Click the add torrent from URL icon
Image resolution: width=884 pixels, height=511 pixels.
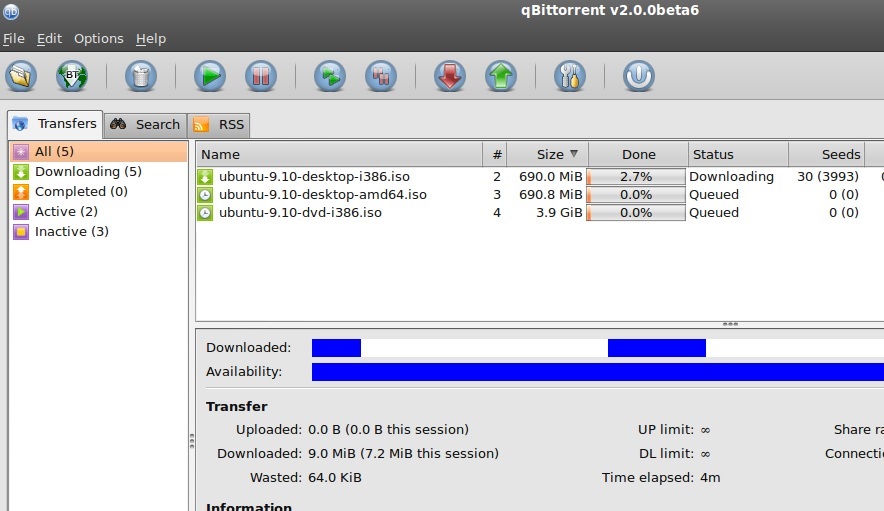coord(72,76)
